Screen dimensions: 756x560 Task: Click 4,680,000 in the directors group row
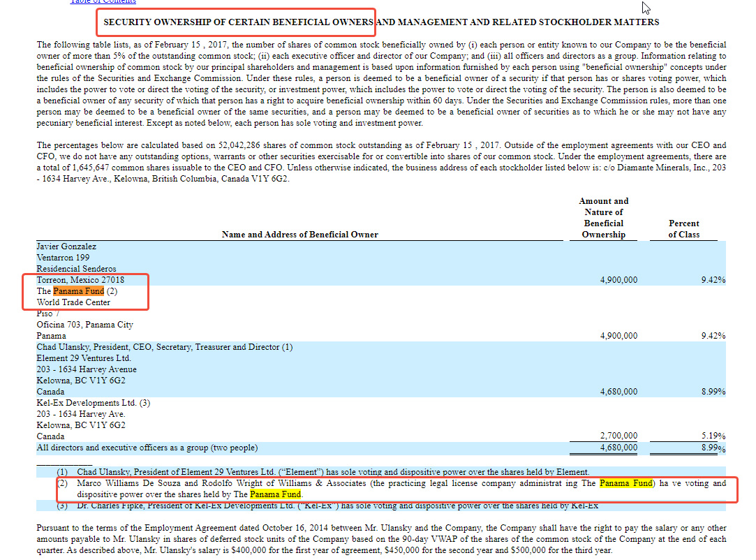tap(618, 448)
